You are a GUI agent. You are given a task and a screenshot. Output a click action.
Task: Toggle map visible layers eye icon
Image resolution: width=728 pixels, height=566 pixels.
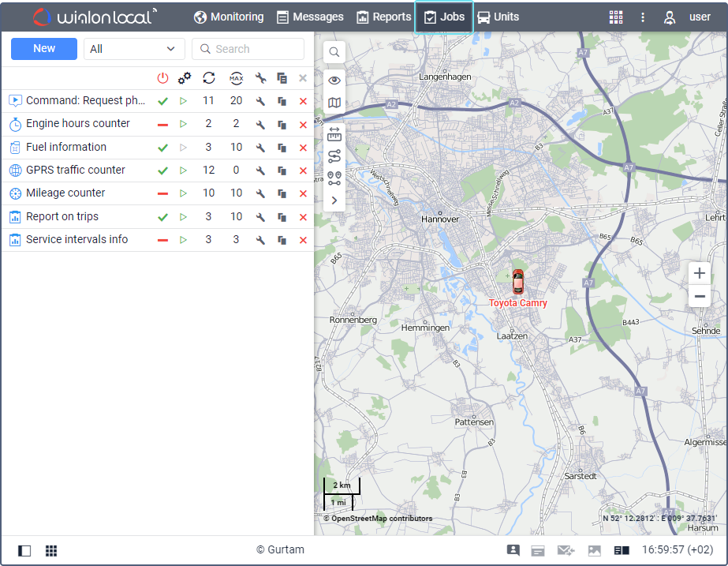[334, 81]
